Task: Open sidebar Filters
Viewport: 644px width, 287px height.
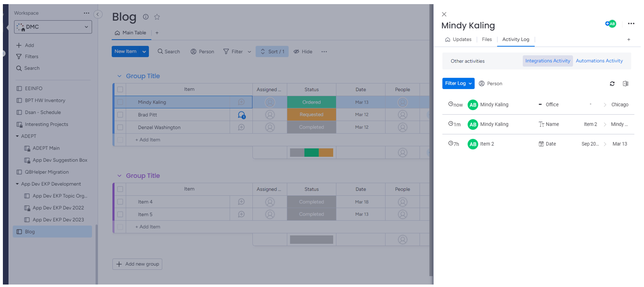Action: [x=27, y=56]
